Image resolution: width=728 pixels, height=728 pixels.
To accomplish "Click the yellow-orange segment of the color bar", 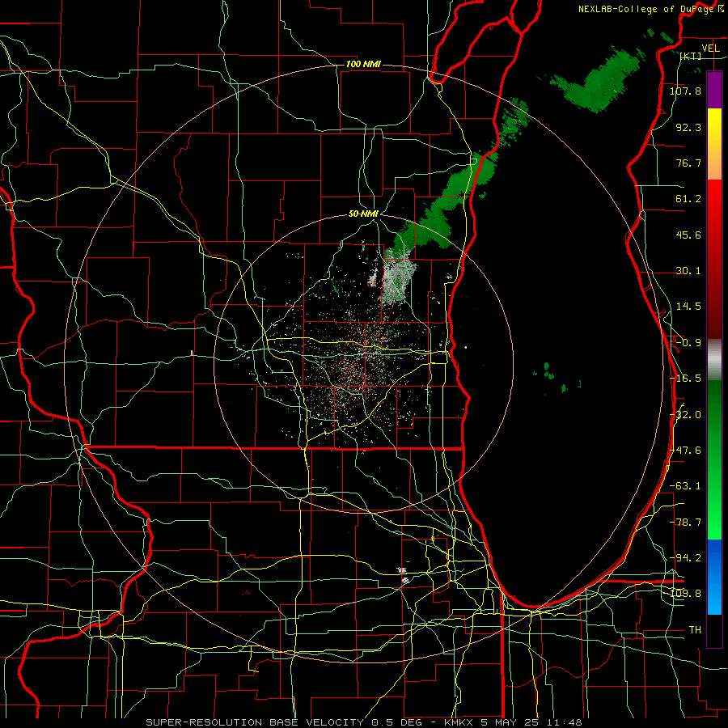I will point(714,144).
